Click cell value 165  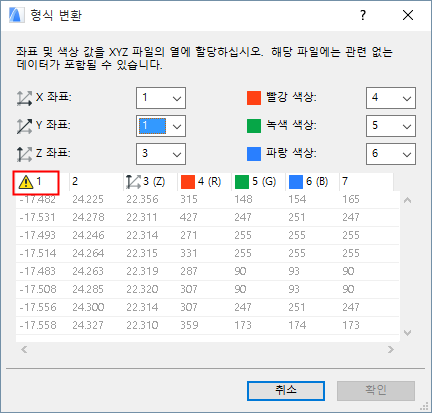point(351,199)
